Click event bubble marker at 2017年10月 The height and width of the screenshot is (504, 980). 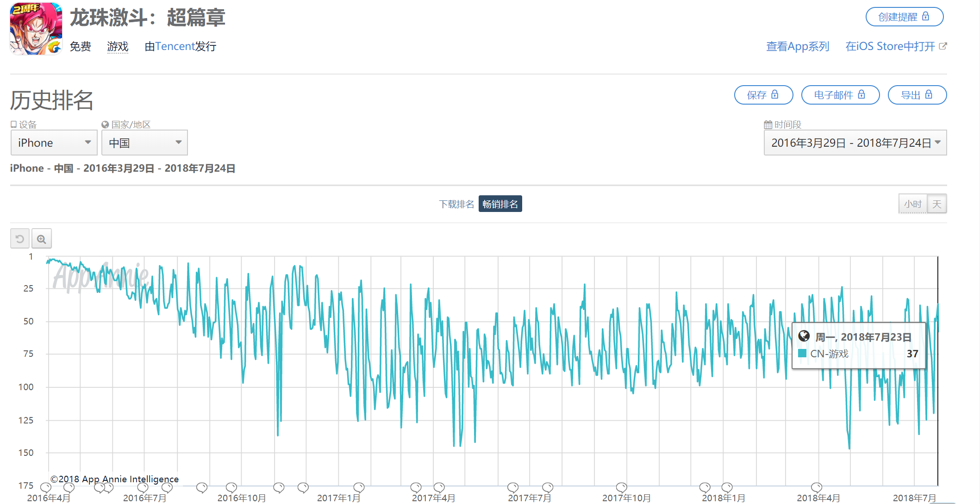[x=622, y=487]
